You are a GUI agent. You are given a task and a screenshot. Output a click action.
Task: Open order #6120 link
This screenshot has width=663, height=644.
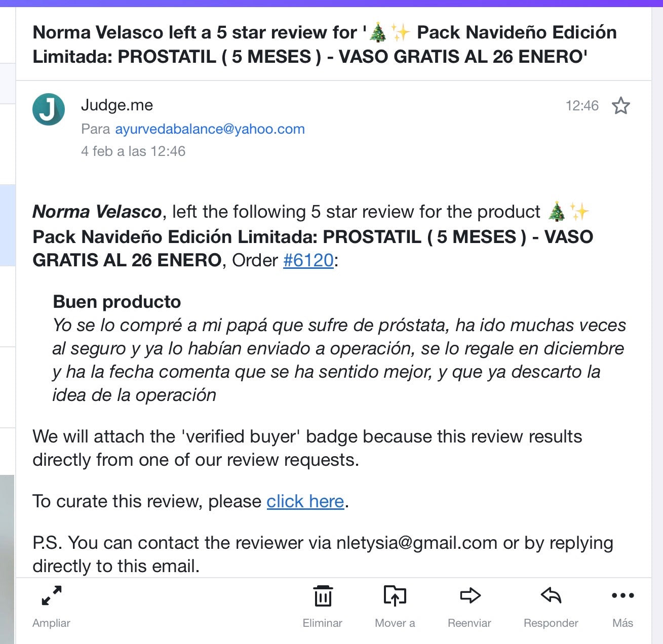(x=308, y=260)
